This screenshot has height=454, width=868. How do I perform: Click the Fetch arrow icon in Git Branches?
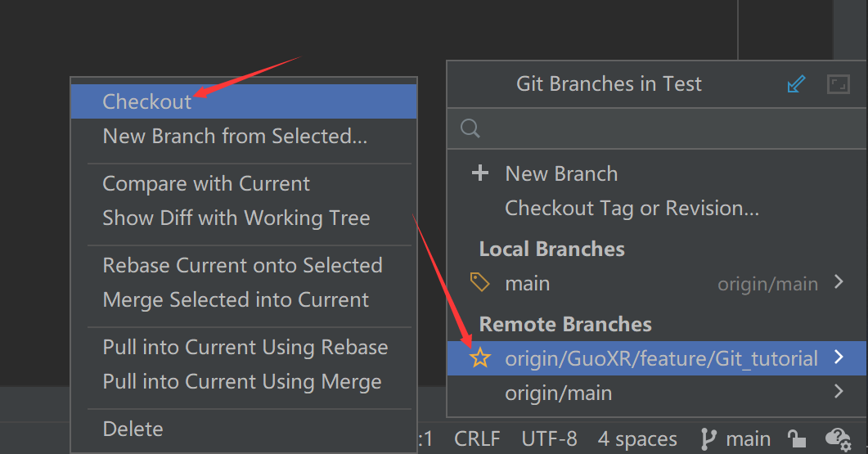795,84
